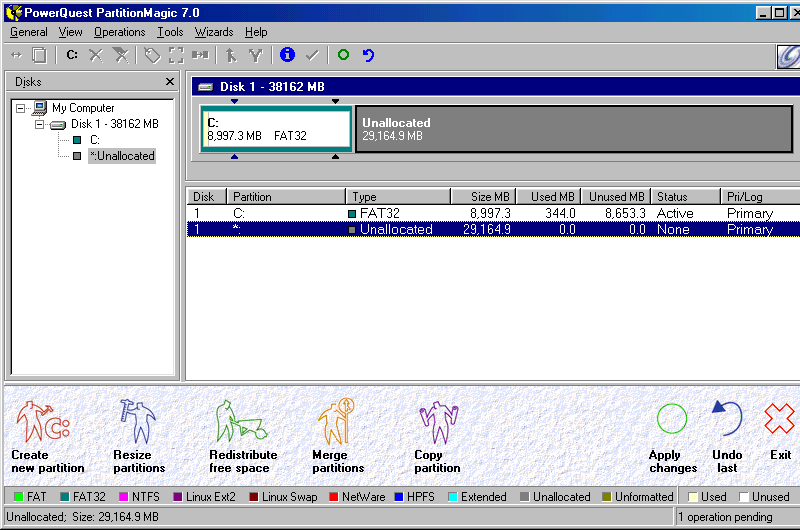Click the C: create partition toolbar icon
800x530 pixels.
72,55
